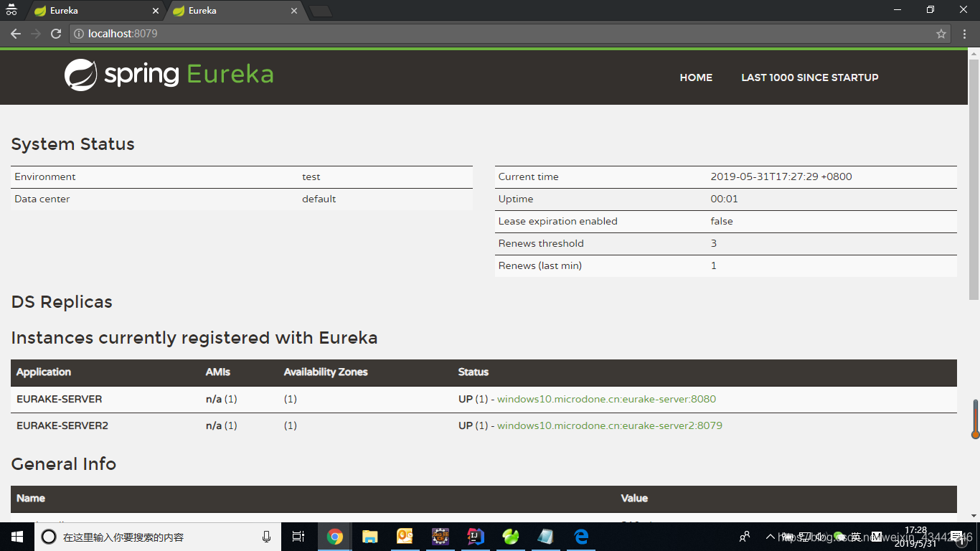The width and height of the screenshot is (980, 551).
Task: Click the Renews (last min) label
Action: pyautogui.click(x=540, y=265)
